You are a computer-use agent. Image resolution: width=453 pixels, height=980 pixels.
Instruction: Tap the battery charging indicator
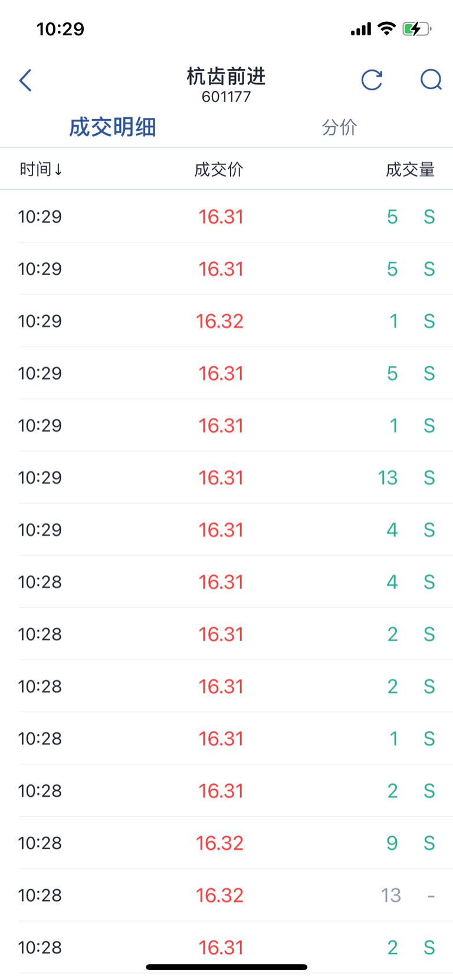pos(416,29)
